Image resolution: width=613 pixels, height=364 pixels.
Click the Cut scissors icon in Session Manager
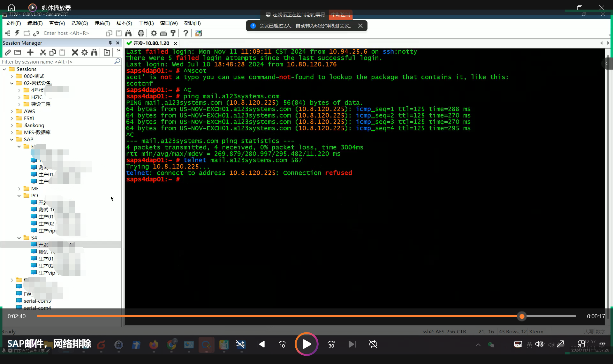[x=43, y=52]
